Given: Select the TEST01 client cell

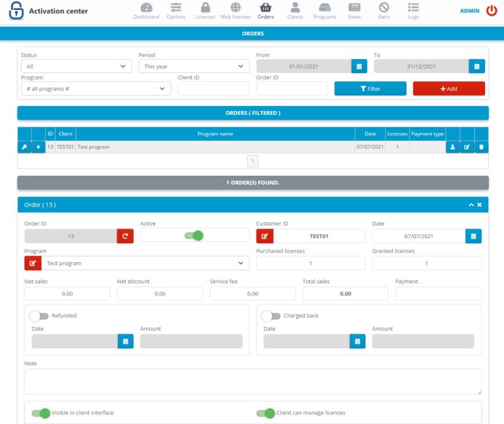Looking at the screenshot, I should tap(66, 147).
